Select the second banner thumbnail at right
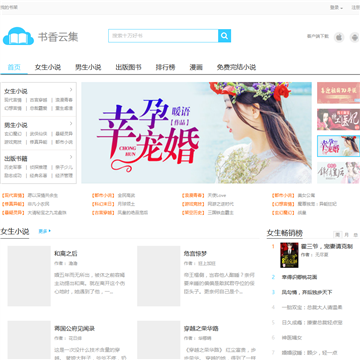 point(338,119)
